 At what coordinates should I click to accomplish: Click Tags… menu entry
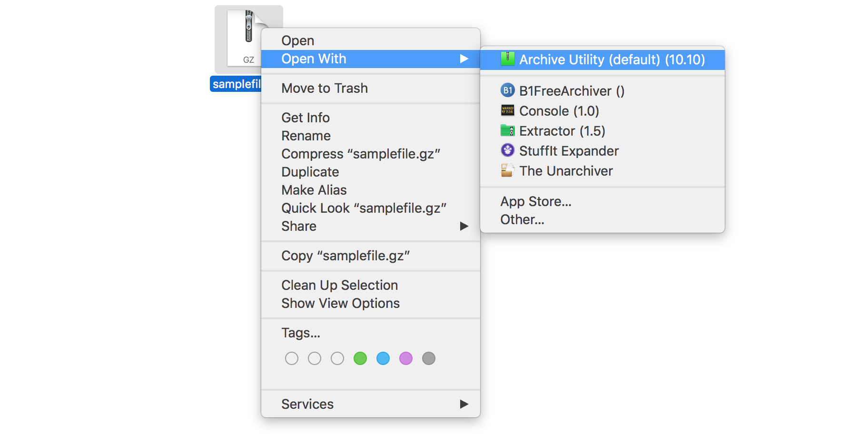click(301, 333)
